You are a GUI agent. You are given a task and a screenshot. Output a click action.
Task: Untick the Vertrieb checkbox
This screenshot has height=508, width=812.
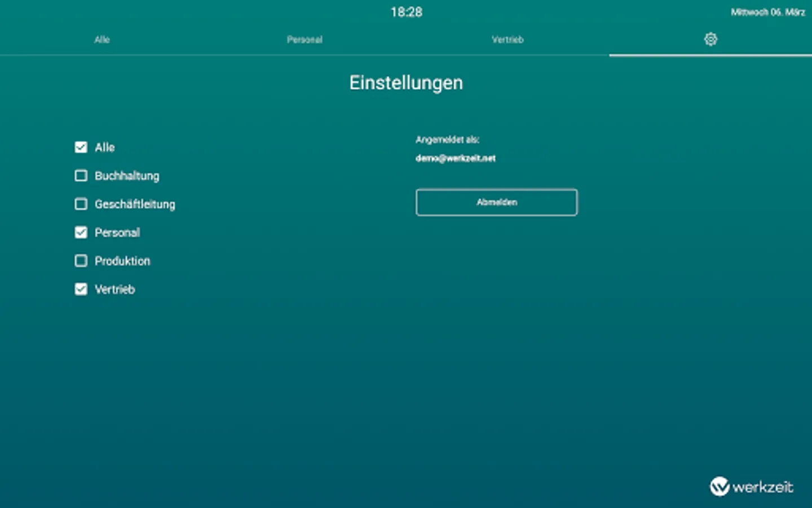coord(81,289)
